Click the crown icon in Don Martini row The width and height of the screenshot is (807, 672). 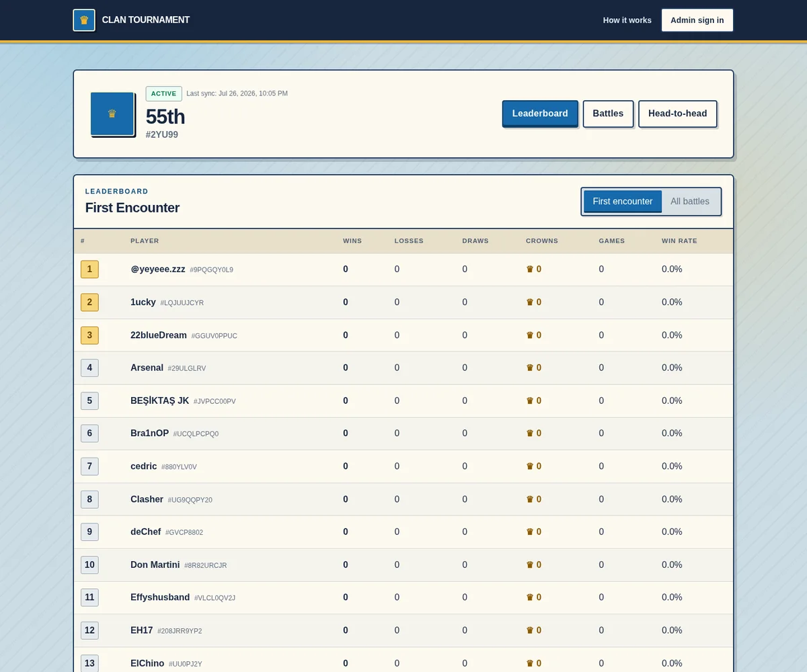tap(530, 564)
